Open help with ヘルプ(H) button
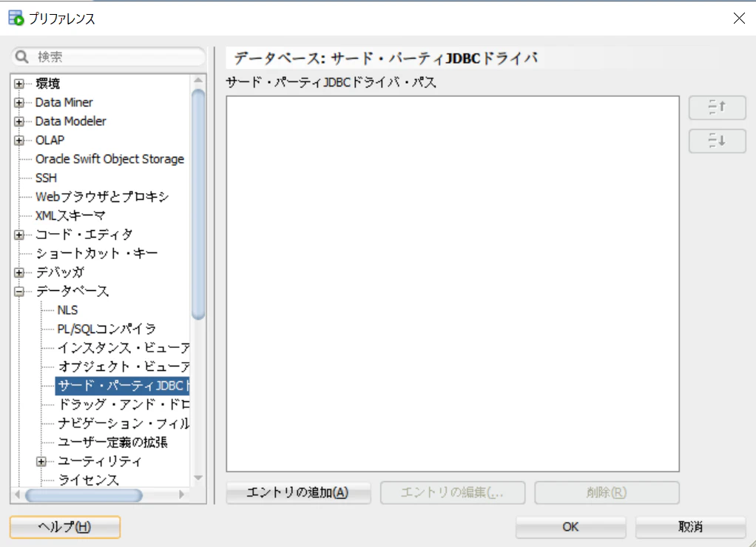This screenshot has width=756, height=547. coord(65,527)
